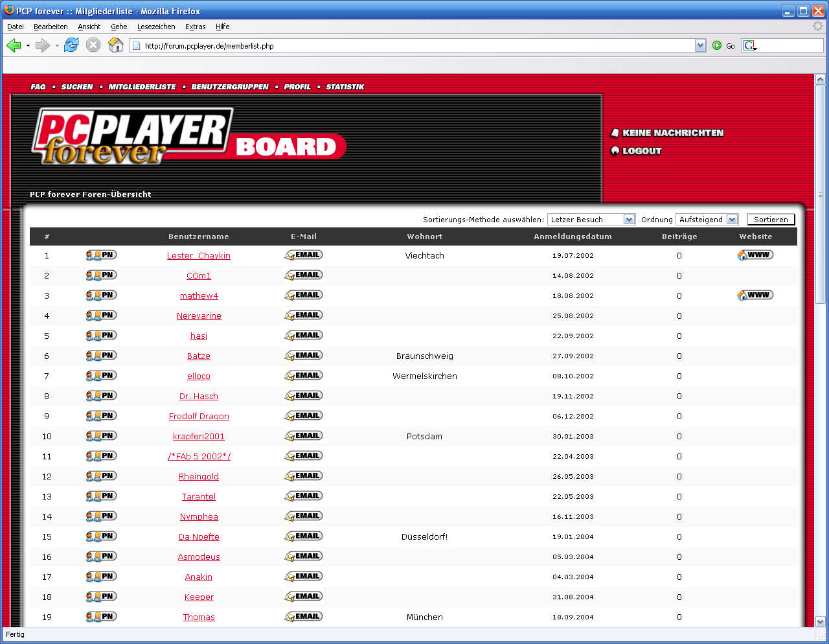Open the FAQ link in forum navigation
Screen dimensions: 829x644
[x=38, y=87]
